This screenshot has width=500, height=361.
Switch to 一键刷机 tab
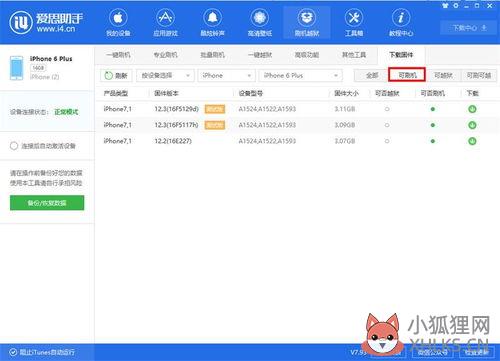tap(118, 55)
